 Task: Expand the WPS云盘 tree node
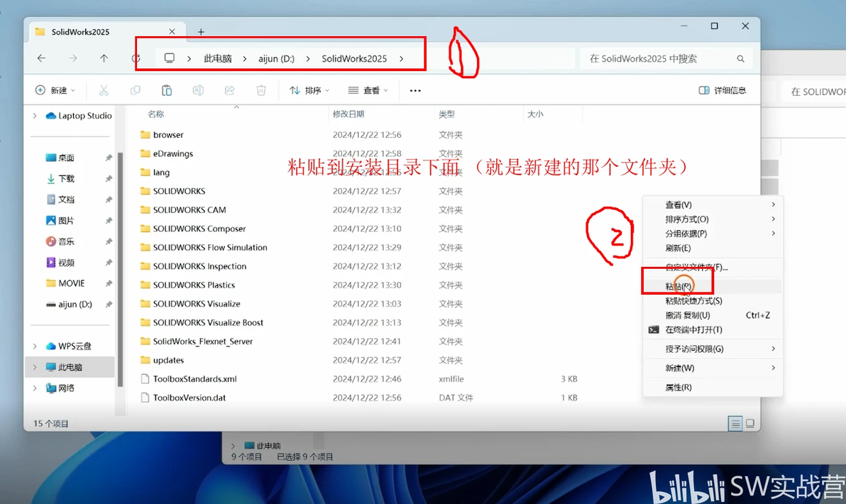(x=35, y=346)
